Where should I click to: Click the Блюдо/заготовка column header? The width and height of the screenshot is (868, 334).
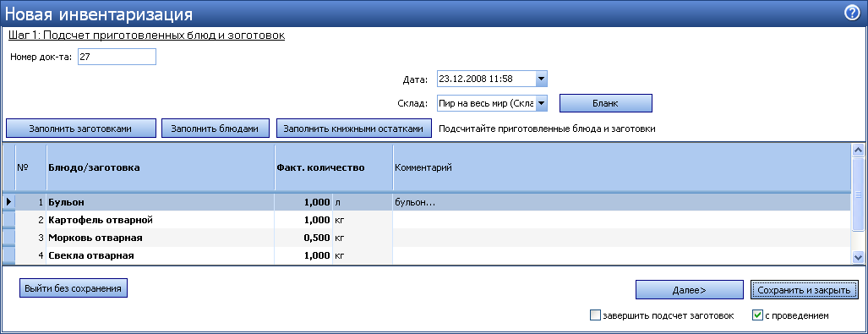click(x=161, y=167)
